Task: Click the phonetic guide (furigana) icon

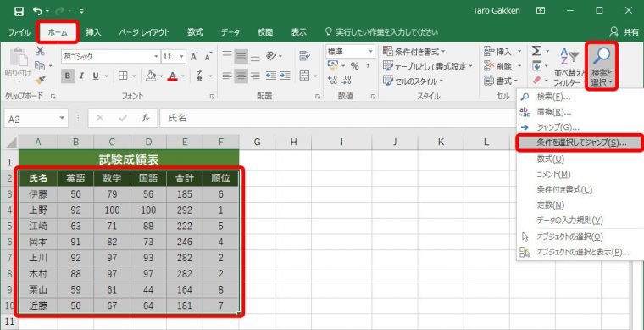Action: point(199,76)
